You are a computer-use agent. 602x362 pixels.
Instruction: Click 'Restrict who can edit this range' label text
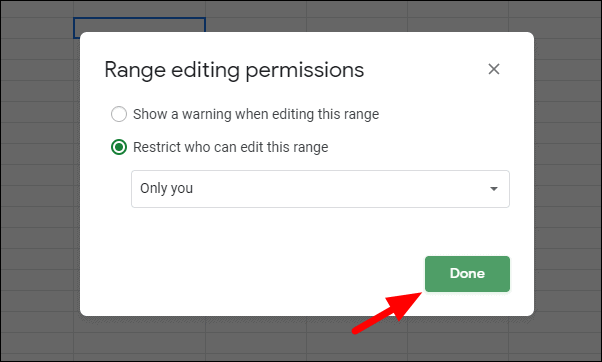click(x=230, y=147)
